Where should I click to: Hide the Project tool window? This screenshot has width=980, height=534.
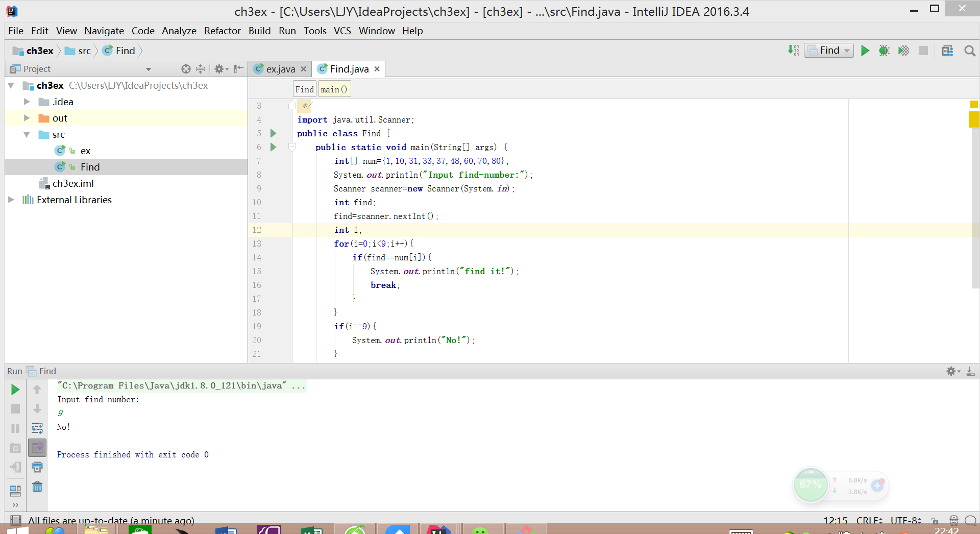coord(238,69)
